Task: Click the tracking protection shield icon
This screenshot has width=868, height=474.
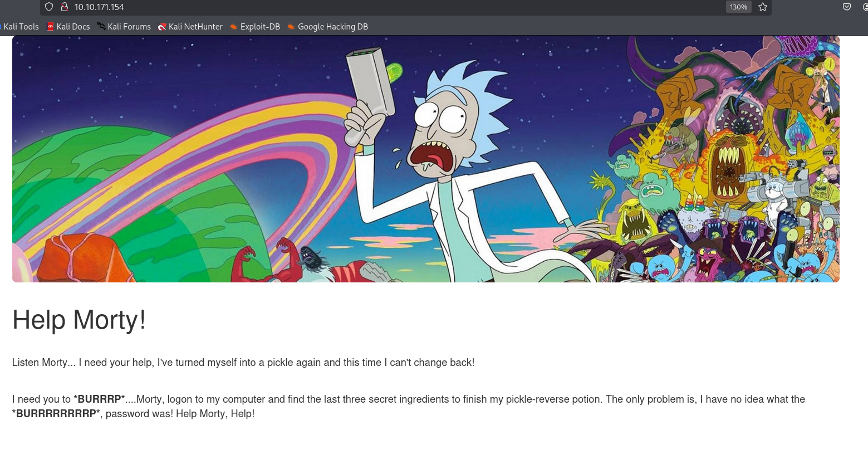Action: tap(49, 7)
